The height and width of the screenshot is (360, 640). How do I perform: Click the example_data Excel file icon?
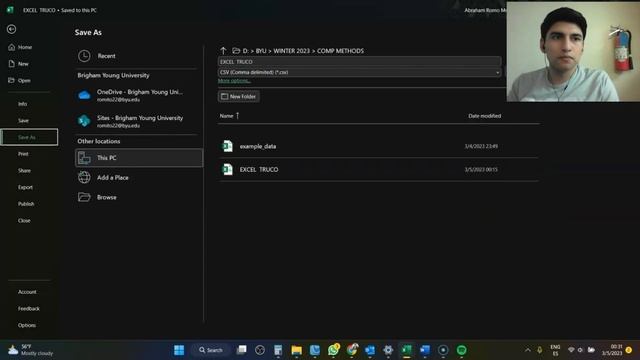point(227,146)
